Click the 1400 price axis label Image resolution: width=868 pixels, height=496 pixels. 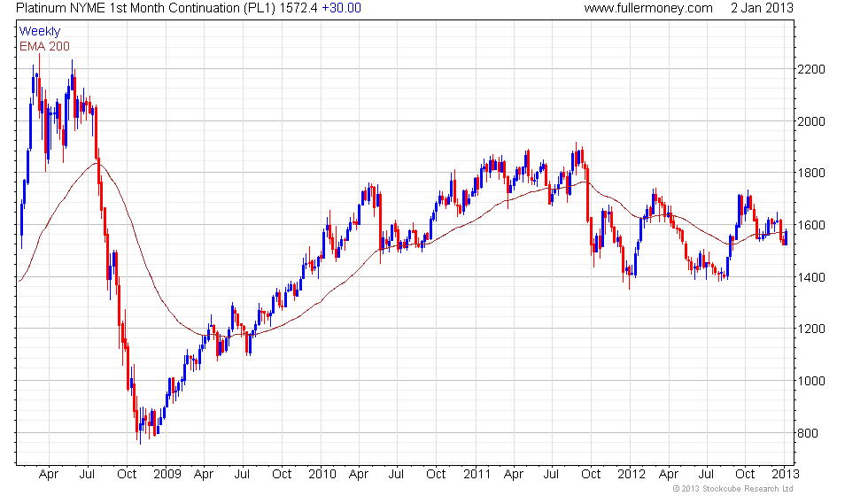[x=810, y=277]
